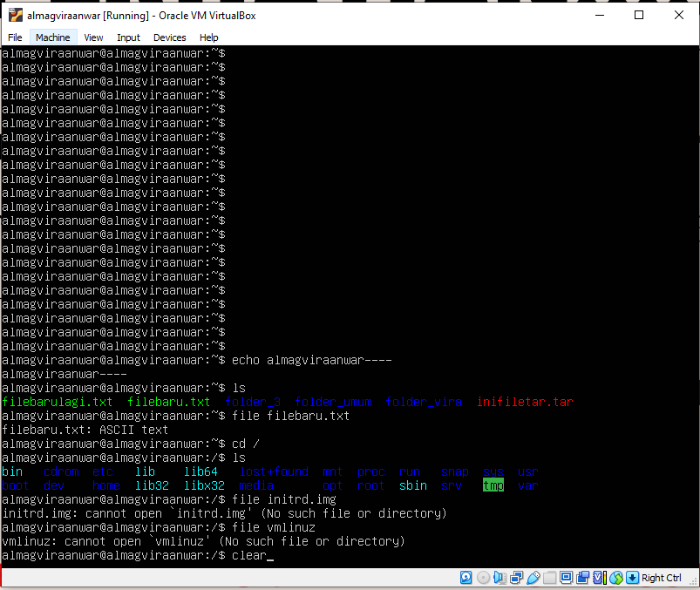Click the recording indicator icon
700x590 pixels.
(x=582, y=578)
